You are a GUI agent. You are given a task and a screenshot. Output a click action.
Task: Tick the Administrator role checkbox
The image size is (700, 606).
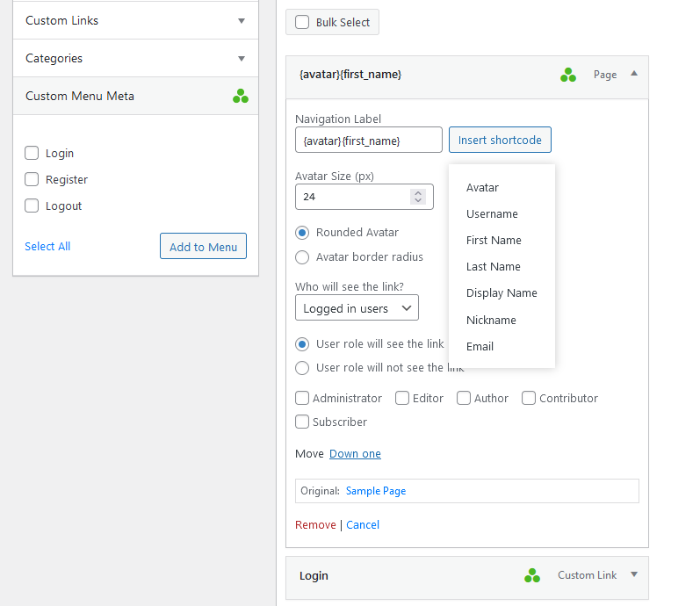pyautogui.click(x=302, y=399)
